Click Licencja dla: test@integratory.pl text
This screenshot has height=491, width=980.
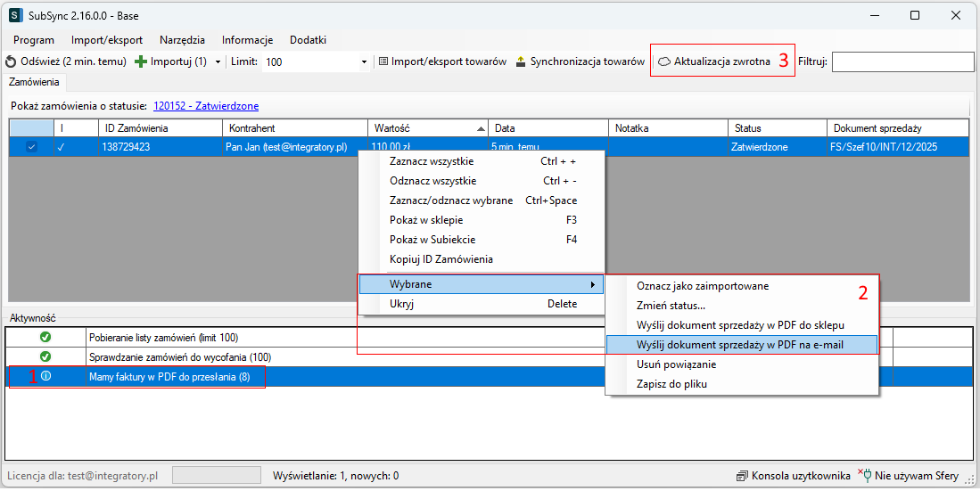pyautogui.click(x=83, y=476)
